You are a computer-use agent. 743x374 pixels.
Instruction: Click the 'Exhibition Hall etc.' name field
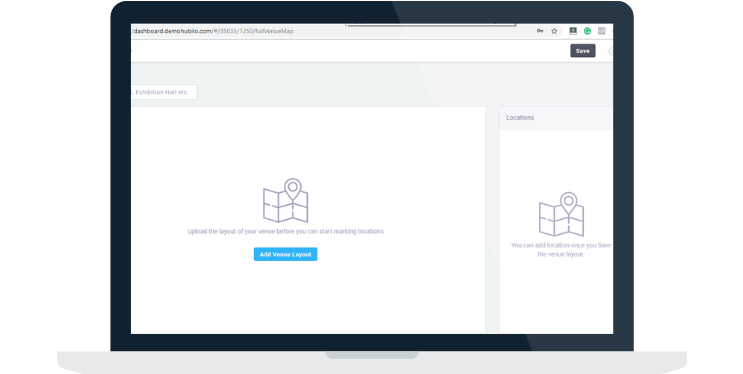click(x=164, y=92)
